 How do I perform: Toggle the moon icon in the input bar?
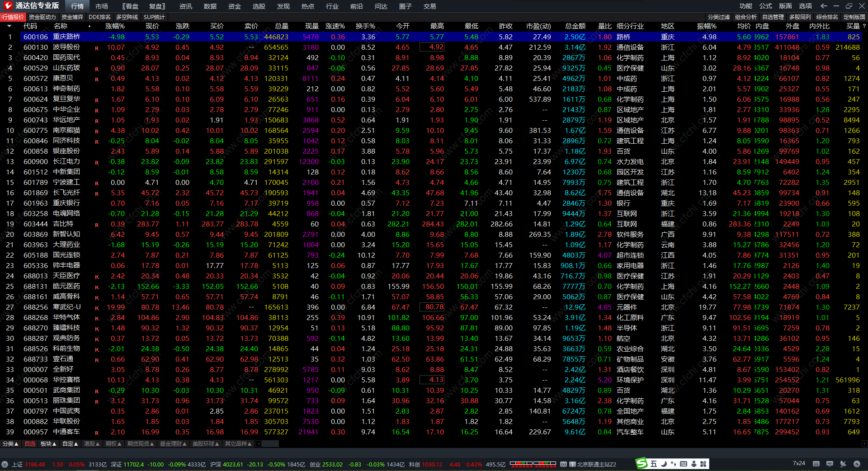[x=664, y=464]
